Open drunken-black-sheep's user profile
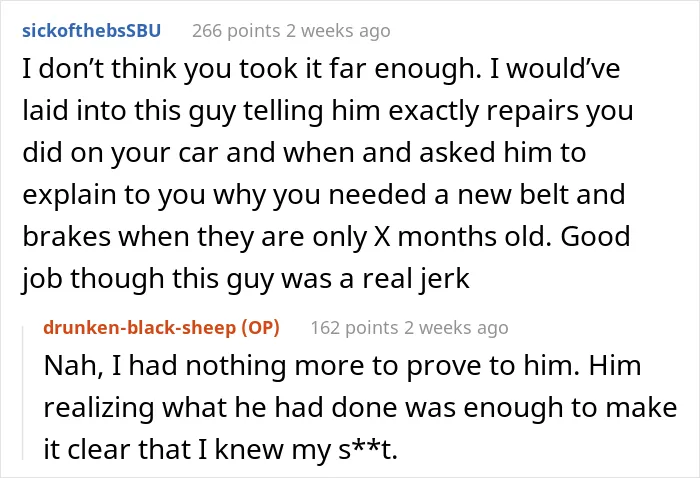700x478 pixels. coord(139,328)
